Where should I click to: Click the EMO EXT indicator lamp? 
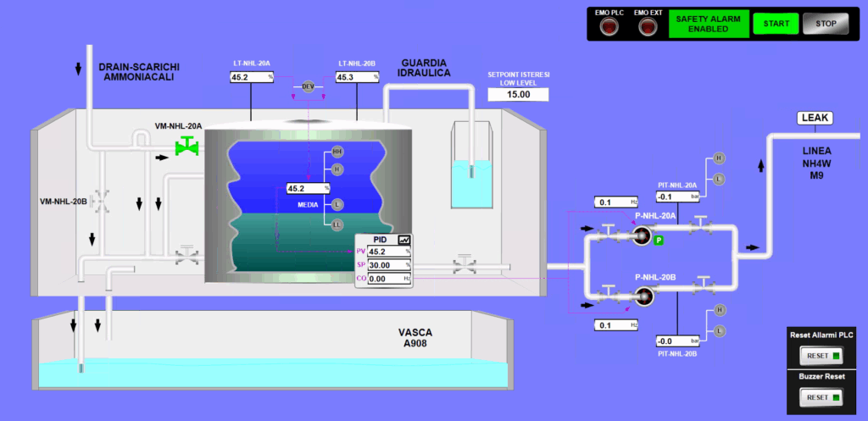point(648,27)
